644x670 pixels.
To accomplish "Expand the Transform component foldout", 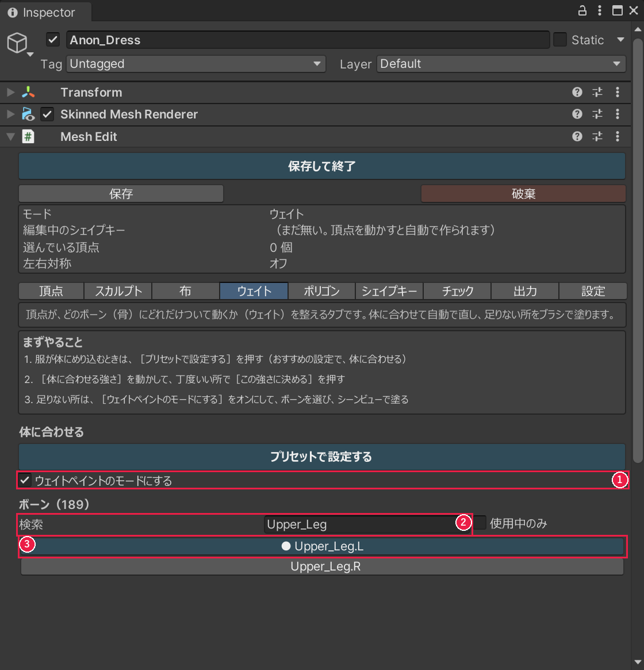I will click(11, 92).
